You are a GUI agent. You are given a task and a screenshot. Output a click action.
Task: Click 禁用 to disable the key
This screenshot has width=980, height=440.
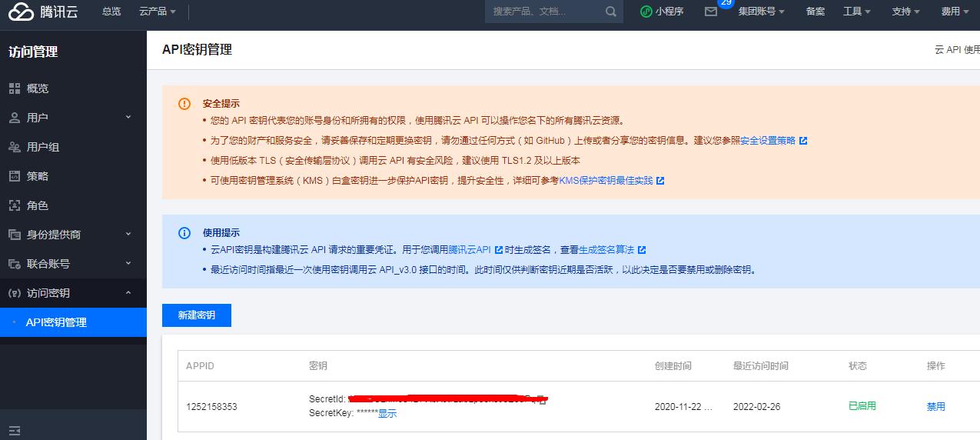coord(936,406)
